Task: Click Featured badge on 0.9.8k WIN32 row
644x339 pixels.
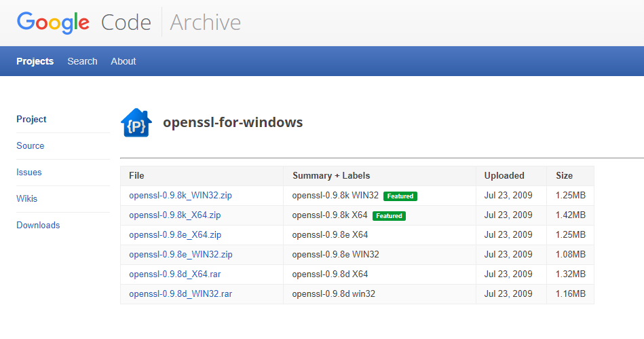Action: 400,196
